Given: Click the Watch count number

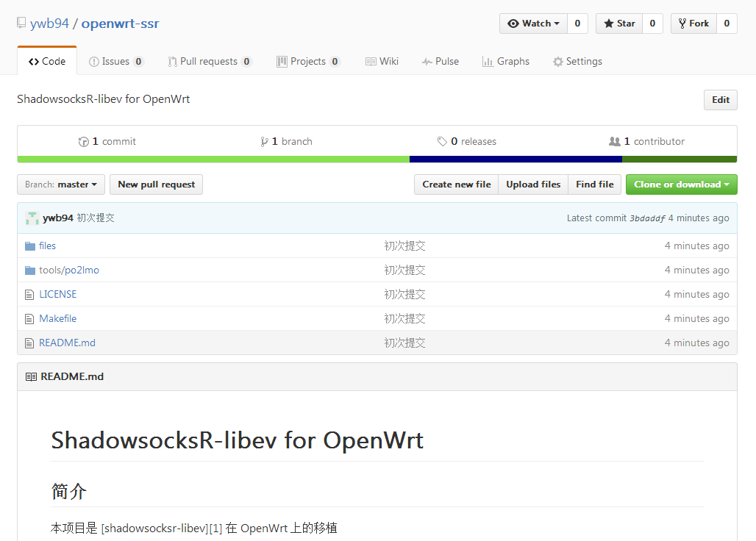Looking at the screenshot, I should point(577,24).
